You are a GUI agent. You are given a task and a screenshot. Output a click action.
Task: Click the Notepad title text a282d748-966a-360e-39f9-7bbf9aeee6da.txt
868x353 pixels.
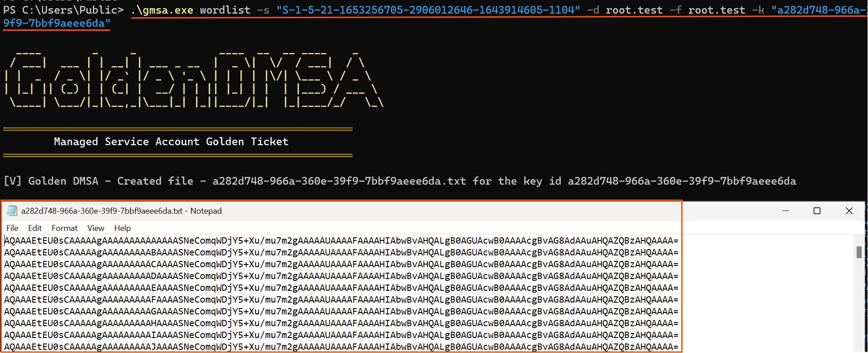102,211
